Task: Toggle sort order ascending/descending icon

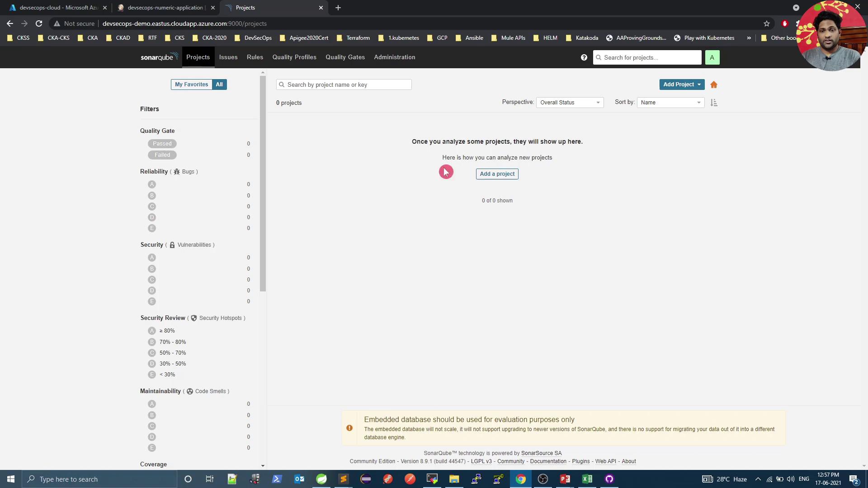Action: [714, 103]
